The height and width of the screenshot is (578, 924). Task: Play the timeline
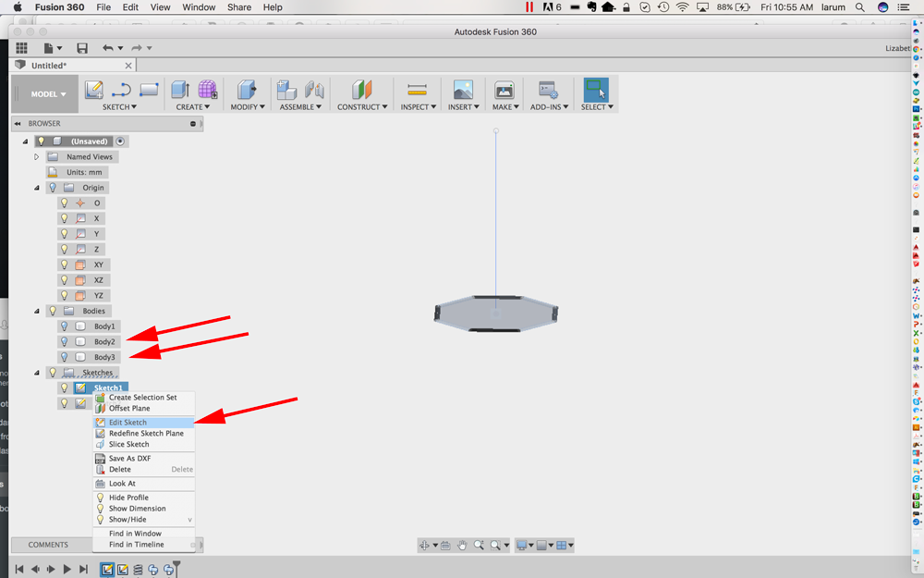click(x=67, y=569)
